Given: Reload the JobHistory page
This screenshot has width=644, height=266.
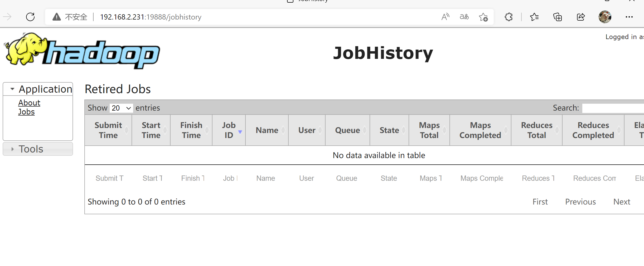Looking at the screenshot, I should coord(30,17).
